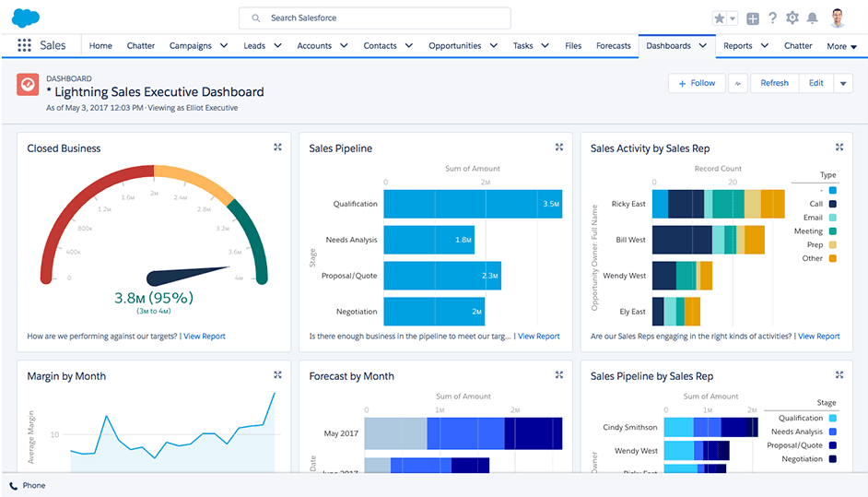Open the Opportunities tab dropdown arrow
Viewport: 868px width, 497px height.
pyautogui.click(x=493, y=45)
